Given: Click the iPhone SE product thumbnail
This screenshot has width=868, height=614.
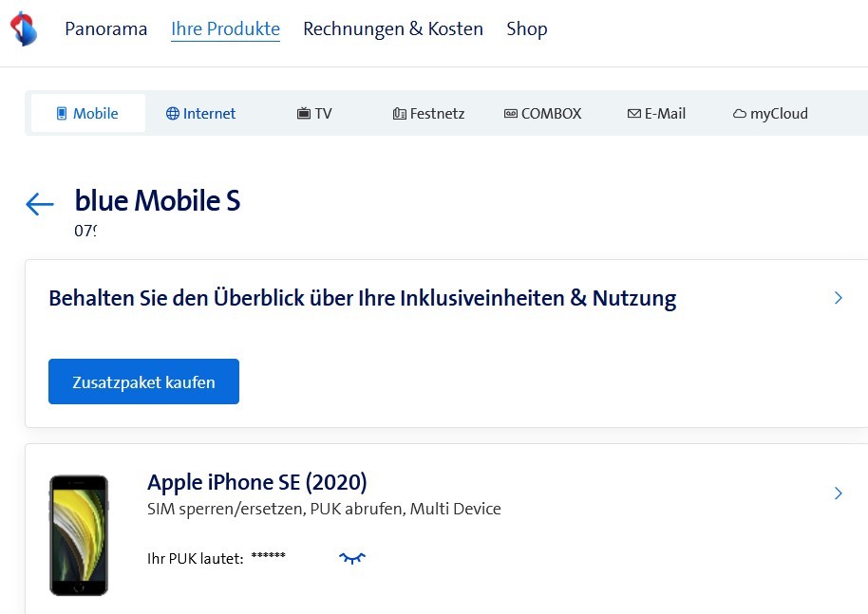Looking at the screenshot, I should (79, 535).
